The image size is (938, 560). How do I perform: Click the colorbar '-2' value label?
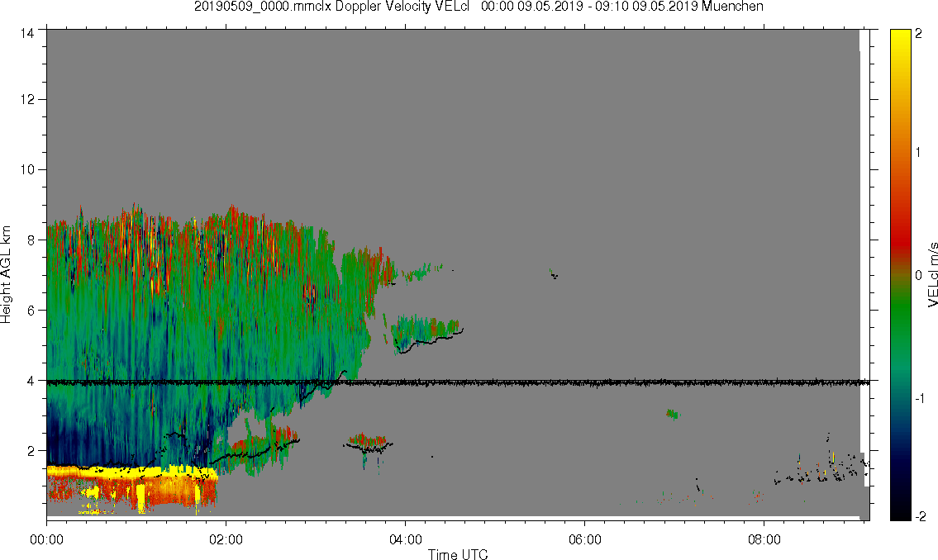(921, 516)
